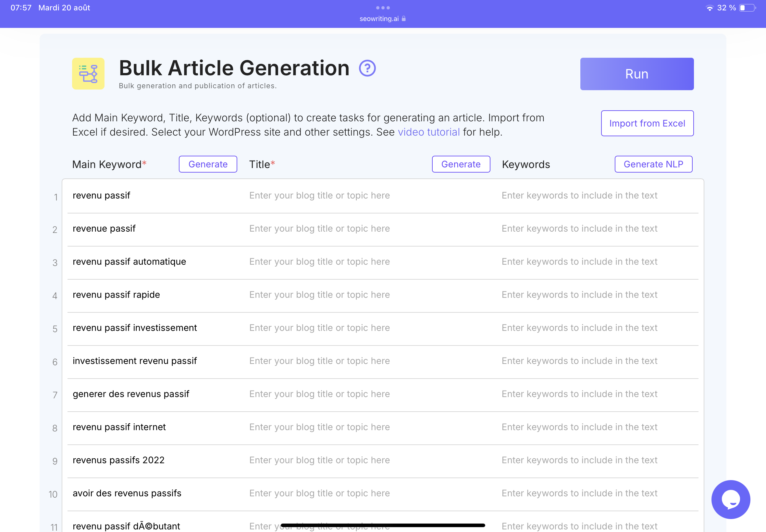Tap the 07:57 clock in status bar
Viewport: 766px width, 532px height.
point(21,8)
